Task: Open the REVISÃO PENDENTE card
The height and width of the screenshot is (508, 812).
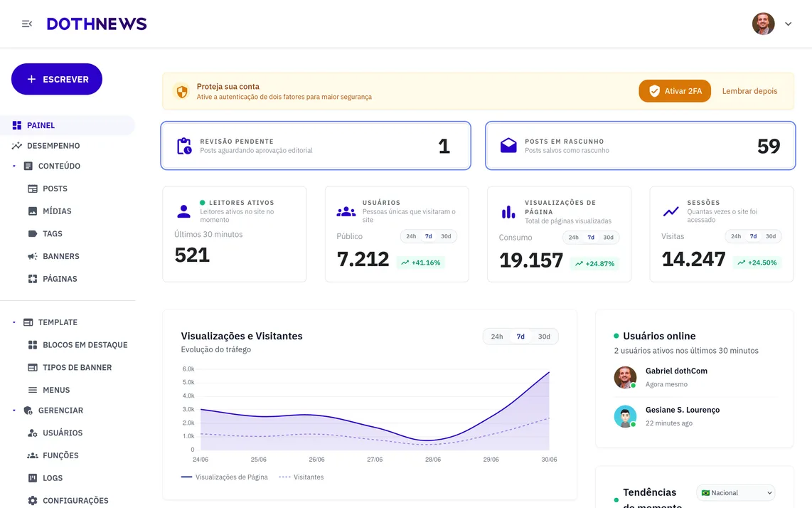Action: [x=316, y=146]
